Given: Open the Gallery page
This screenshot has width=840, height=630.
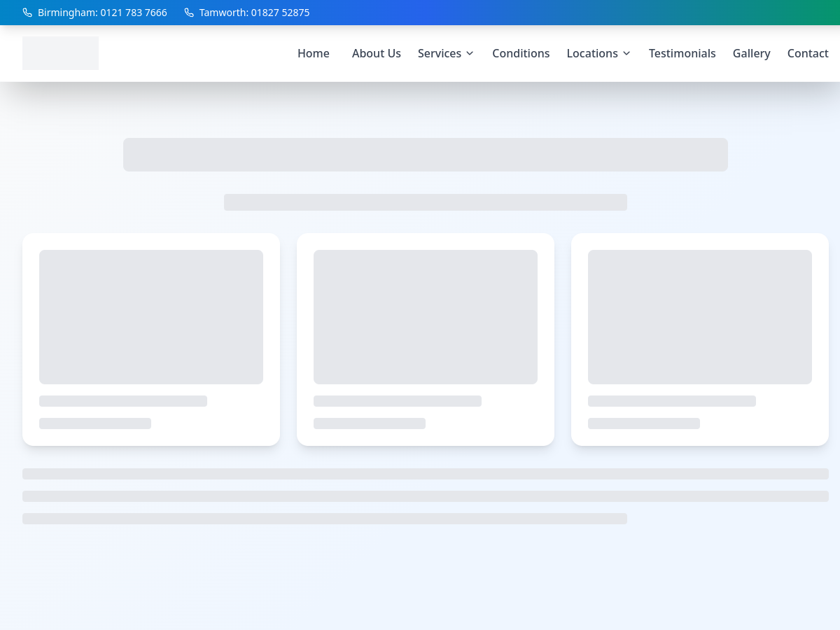Looking at the screenshot, I should 751,53.
